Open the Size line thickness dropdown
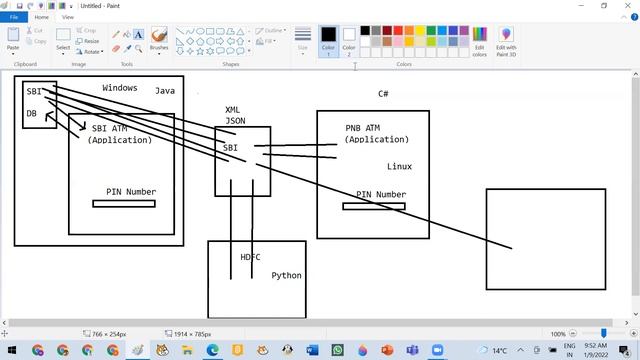640x360 pixels. click(303, 42)
